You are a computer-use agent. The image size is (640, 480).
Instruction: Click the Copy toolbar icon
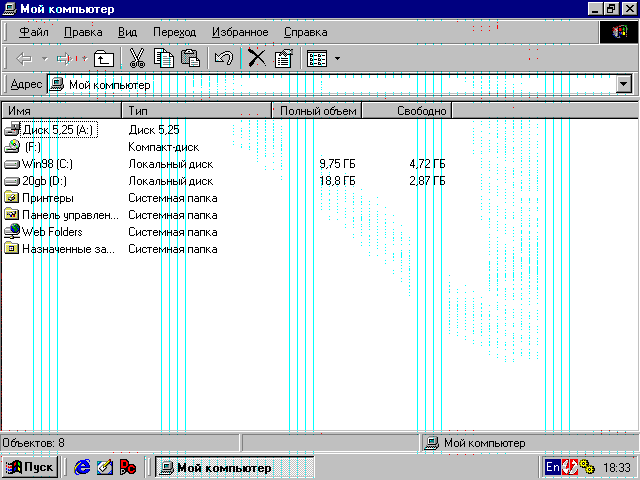click(x=164, y=58)
